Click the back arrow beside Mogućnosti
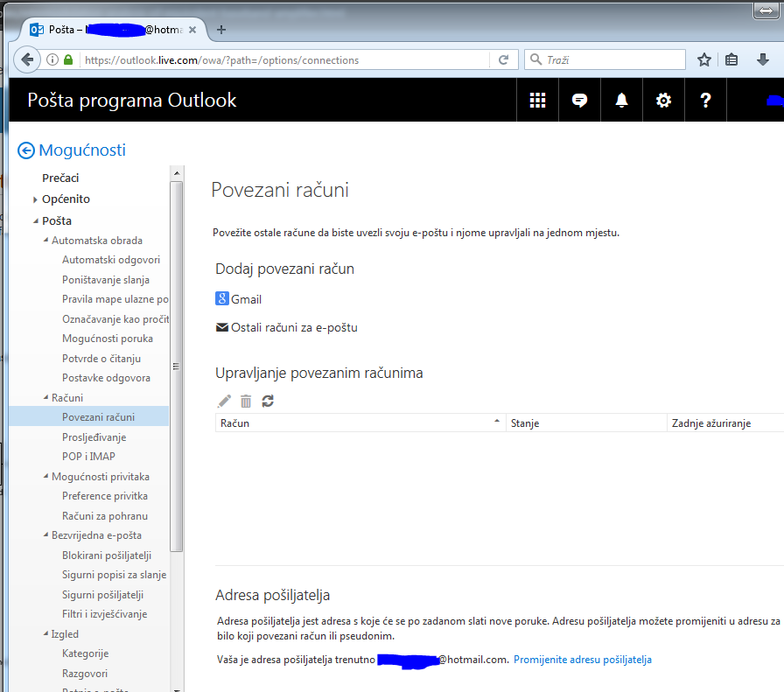The height and width of the screenshot is (692, 784). [x=26, y=150]
